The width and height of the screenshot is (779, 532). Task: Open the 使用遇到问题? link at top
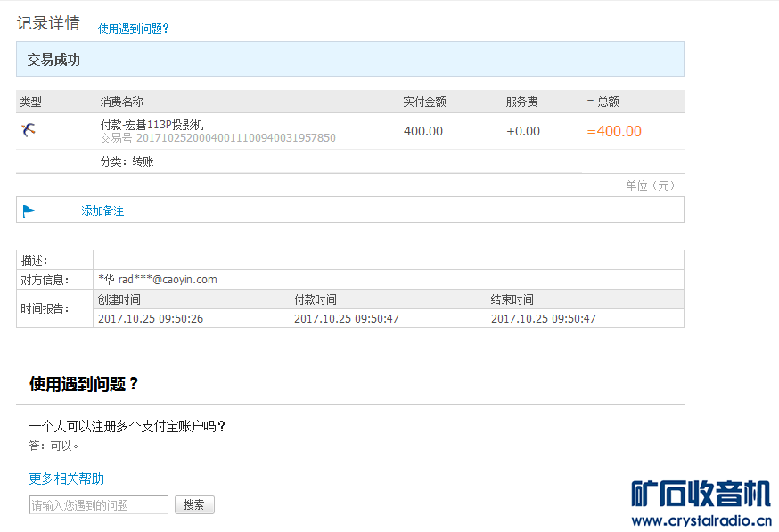(133, 29)
